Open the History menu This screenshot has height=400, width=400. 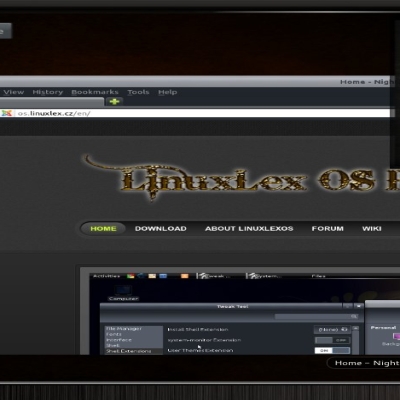coord(48,92)
